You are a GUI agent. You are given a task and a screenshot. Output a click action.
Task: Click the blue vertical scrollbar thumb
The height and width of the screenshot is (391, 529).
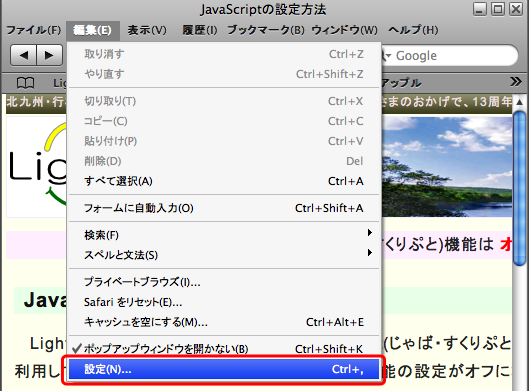coord(519,188)
